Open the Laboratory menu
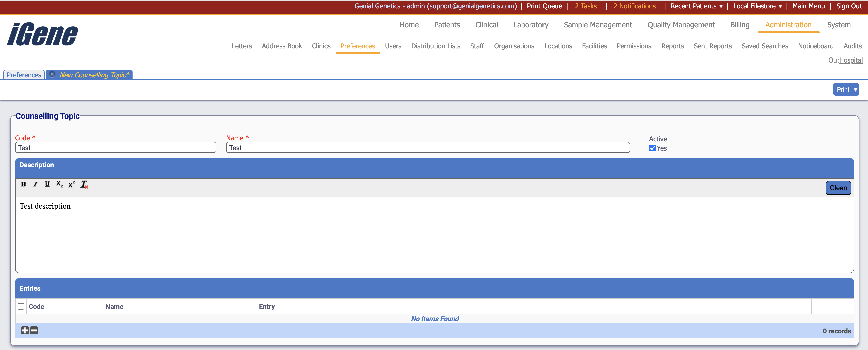 530,25
